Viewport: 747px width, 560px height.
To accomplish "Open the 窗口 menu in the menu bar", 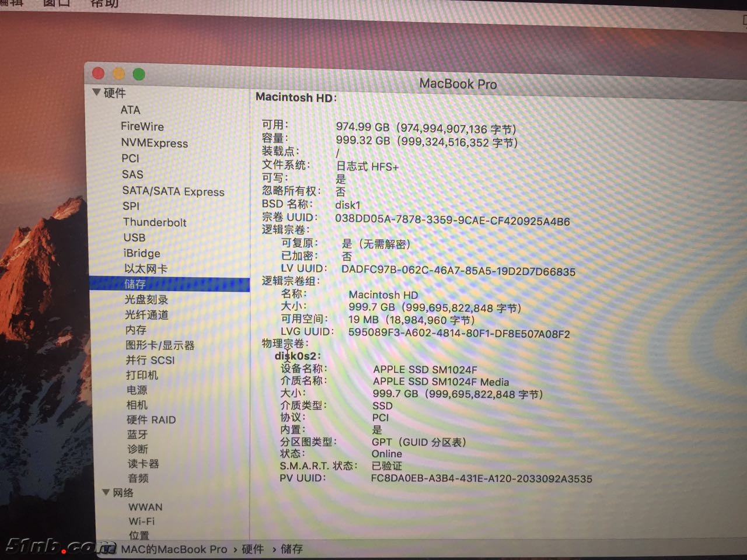I will 57,3.
